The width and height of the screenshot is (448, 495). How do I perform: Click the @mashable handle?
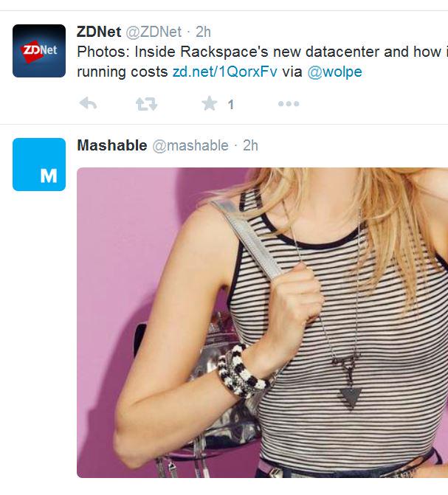(x=190, y=146)
